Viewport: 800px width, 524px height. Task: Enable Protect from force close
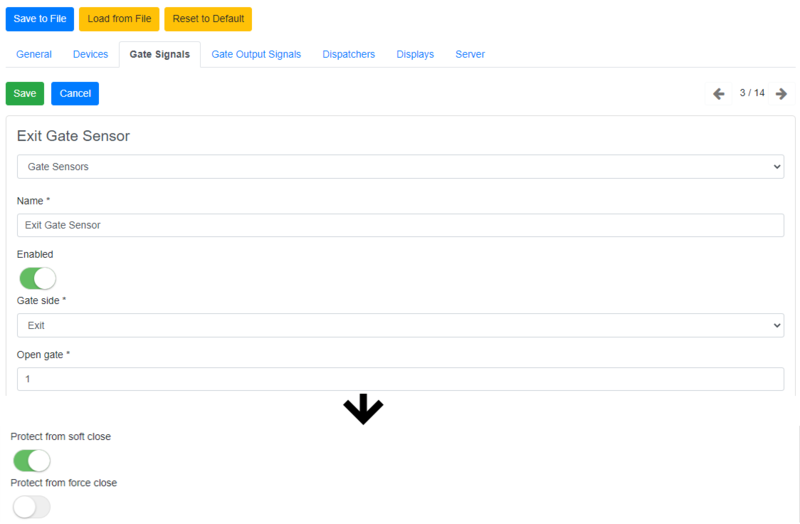click(31, 507)
